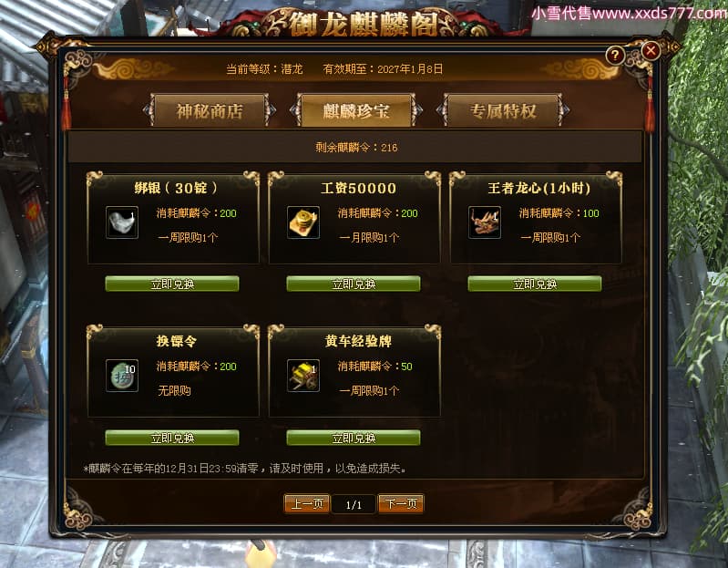Image resolution: width=728 pixels, height=568 pixels.
Task: Exchange 王者龙心 via 立即兑换 button
Action: (535, 284)
